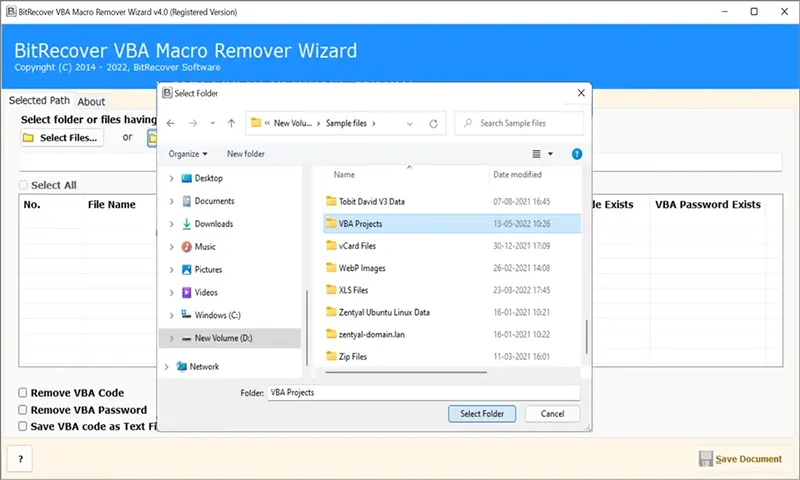Expand the Pictures tree node
The image size is (800, 480).
pos(171,270)
